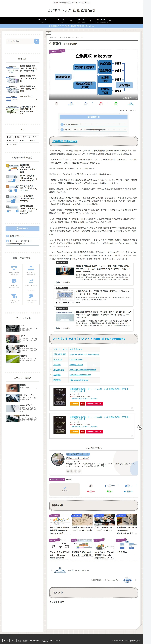Save to Pocket icon below hero image
Screen dimensions: 151x644
[101, 104]
